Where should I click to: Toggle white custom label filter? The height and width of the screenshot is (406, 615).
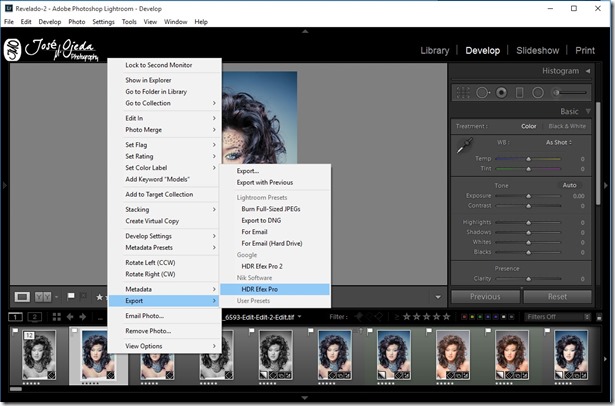click(504, 317)
